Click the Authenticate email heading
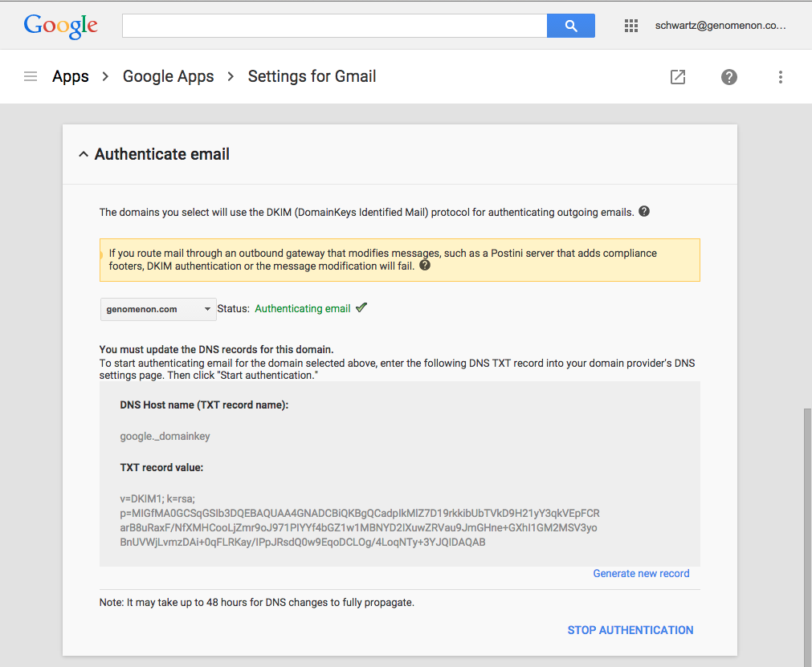The image size is (812, 667). 161,154
